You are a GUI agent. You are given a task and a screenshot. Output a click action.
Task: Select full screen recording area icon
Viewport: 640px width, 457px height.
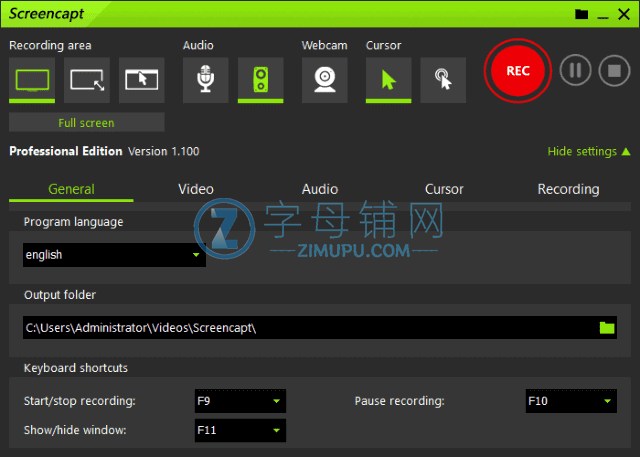(x=32, y=80)
